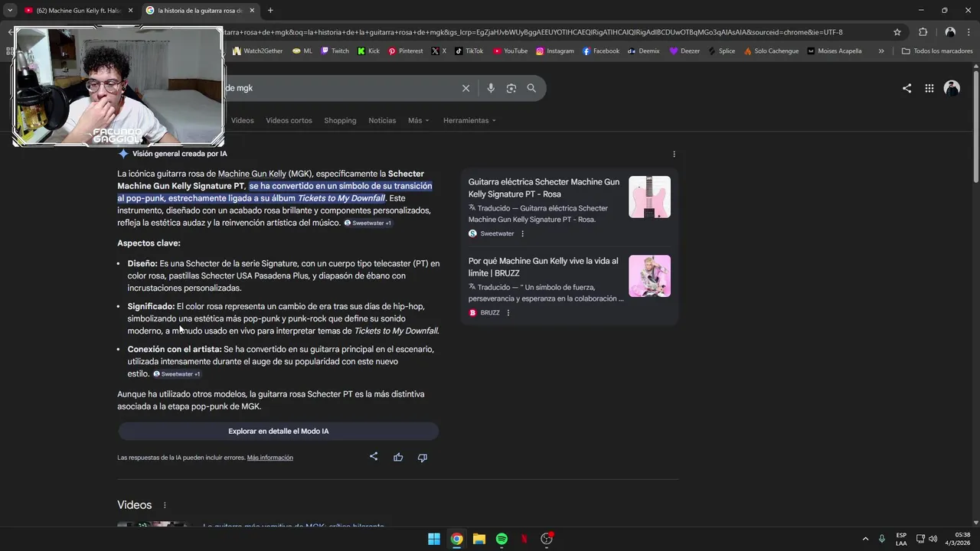Click the pink guitar thumbnail image
The image size is (980, 551).
point(649,197)
